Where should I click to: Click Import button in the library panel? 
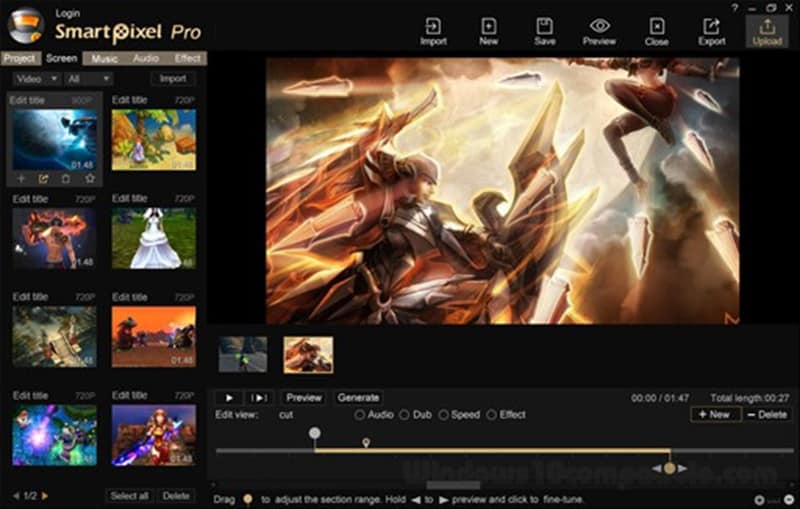(173, 79)
